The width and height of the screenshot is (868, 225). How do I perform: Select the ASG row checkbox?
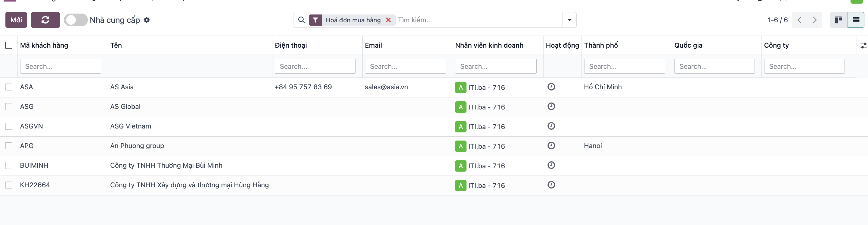9,107
